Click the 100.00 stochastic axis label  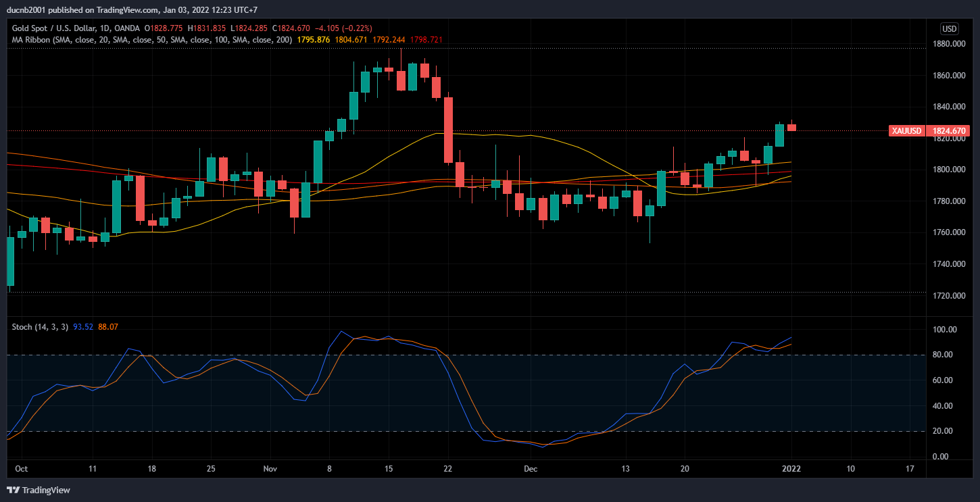coord(945,330)
